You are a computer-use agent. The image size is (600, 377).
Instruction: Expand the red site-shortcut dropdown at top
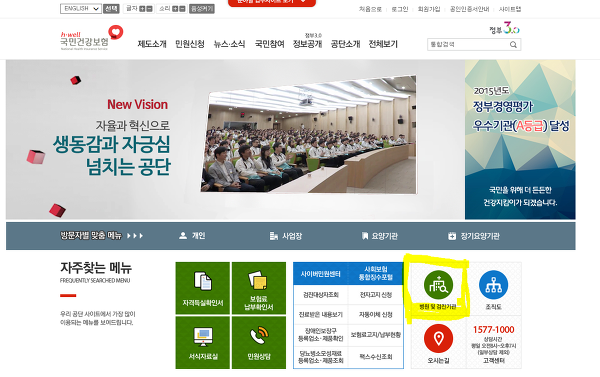point(272,2)
